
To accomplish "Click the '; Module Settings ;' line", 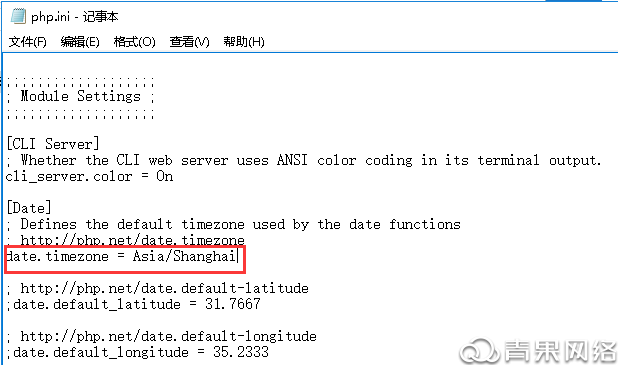I will [x=80, y=96].
